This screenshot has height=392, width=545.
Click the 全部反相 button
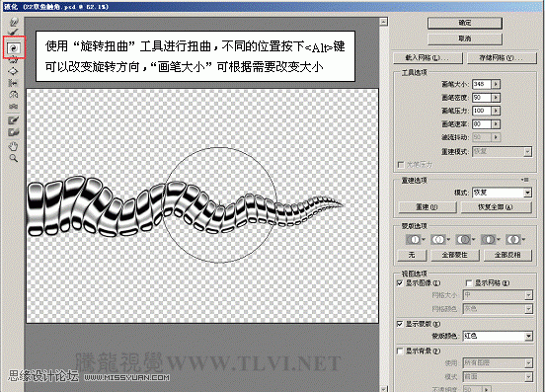point(507,255)
